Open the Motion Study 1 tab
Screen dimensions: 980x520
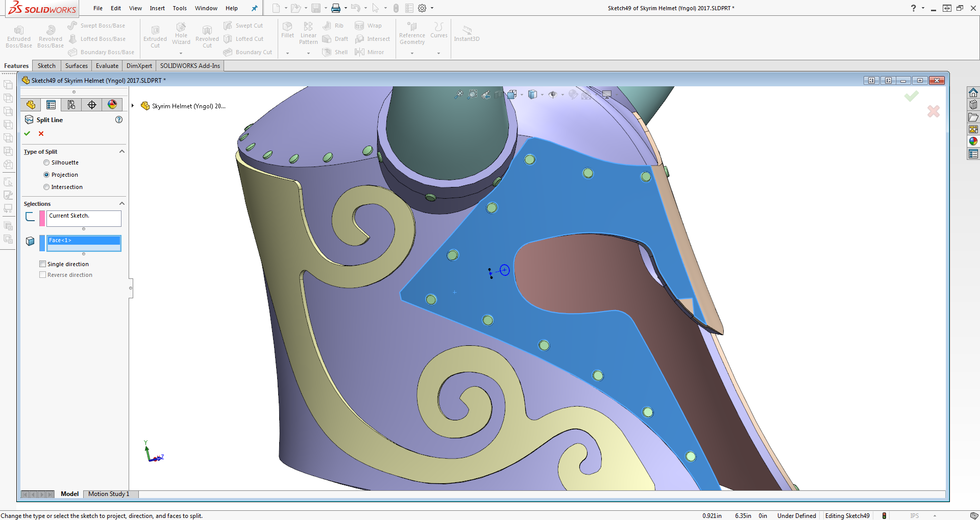point(109,494)
